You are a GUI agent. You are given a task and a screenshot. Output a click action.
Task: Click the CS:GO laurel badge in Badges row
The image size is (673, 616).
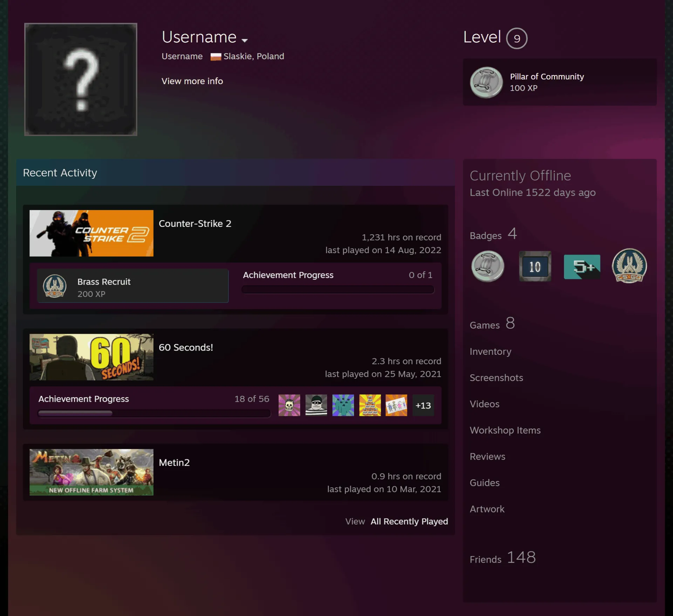(x=629, y=266)
